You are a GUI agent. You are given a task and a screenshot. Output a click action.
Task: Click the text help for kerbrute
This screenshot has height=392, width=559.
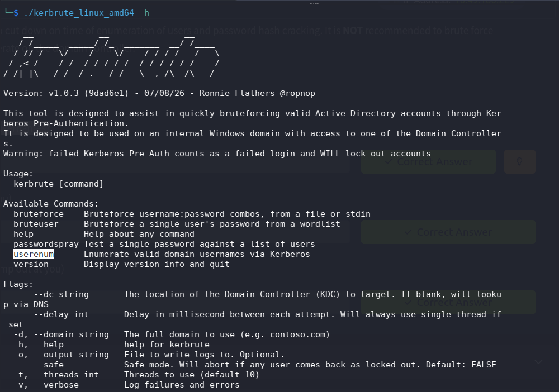pos(167,345)
